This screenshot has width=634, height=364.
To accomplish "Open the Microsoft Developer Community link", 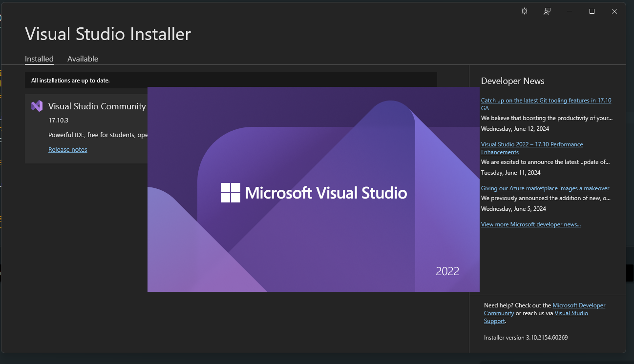I will click(545, 309).
